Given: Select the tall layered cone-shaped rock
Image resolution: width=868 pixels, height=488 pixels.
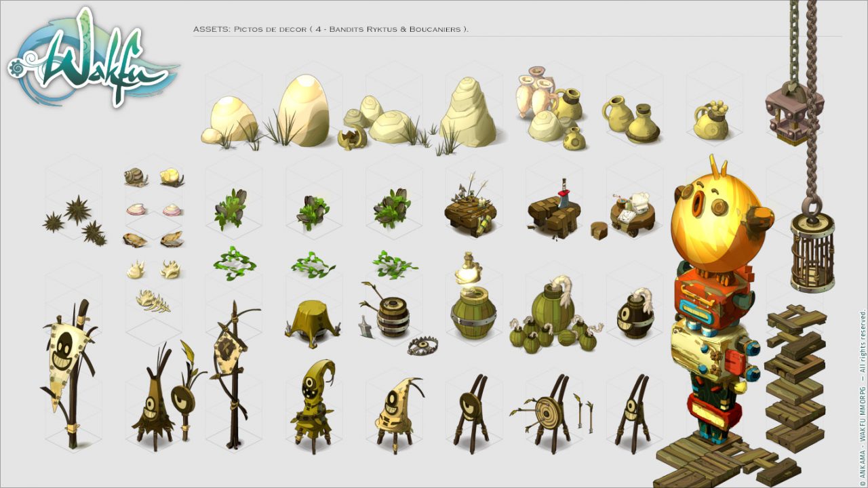Looking at the screenshot, I should pyautogui.click(x=468, y=112).
